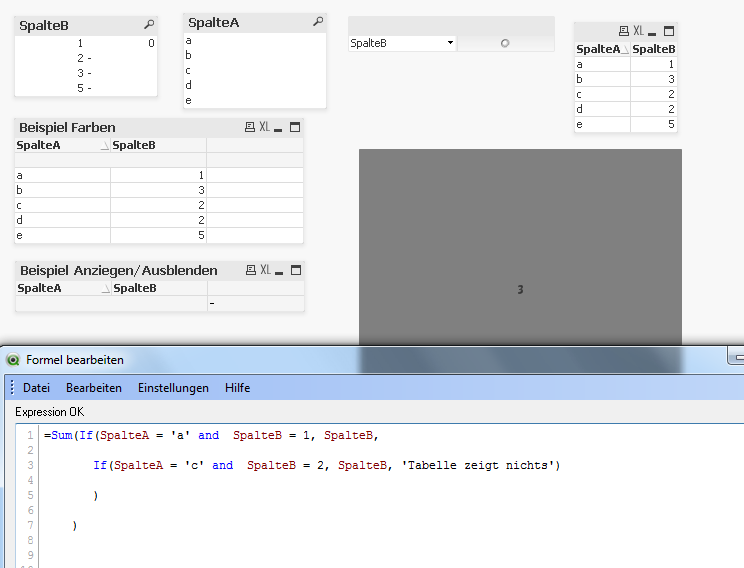This screenshot has width=744, height=568.
Task: Print the Beispiel Farben table
Action: [250, 127]
